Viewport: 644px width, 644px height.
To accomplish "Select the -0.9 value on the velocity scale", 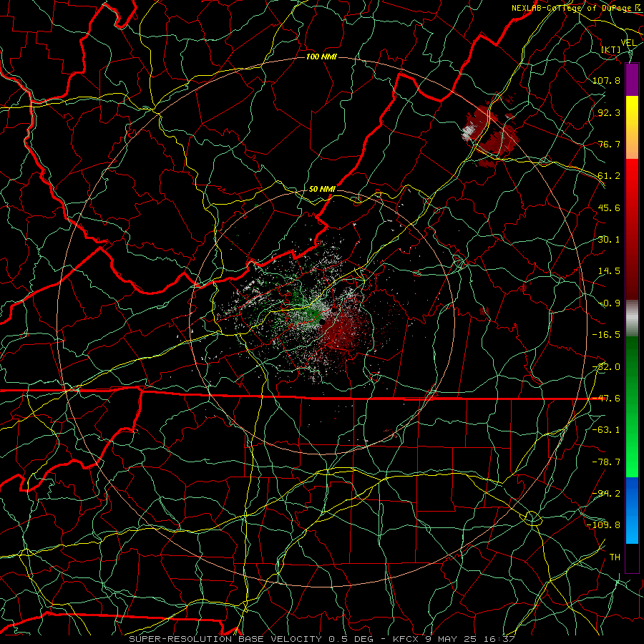I will pos(610,303).
